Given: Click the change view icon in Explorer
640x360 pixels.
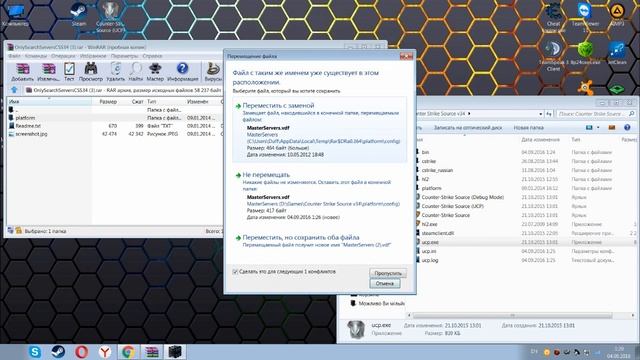Looking at the screenshot, I should (x=589, y=128).
